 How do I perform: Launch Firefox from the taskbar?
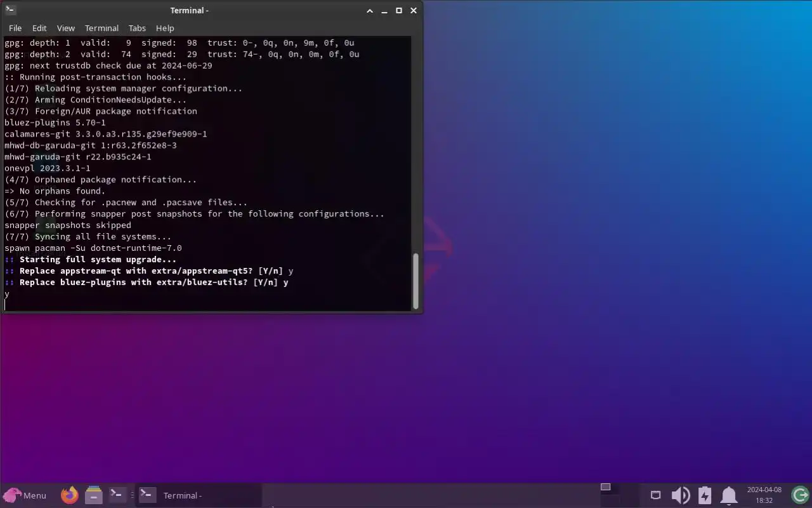click(70, 495)
